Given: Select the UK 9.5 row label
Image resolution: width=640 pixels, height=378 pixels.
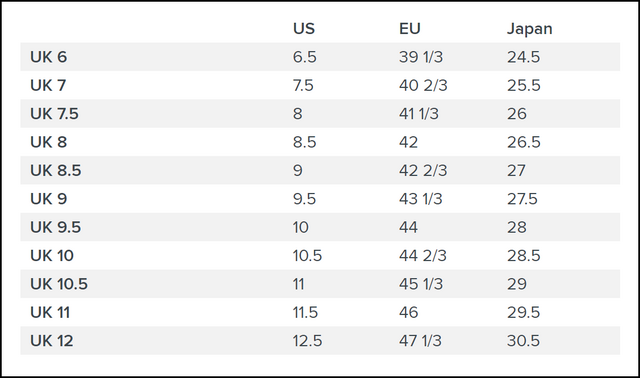Looking at the screenshot, I should (56, 227).
